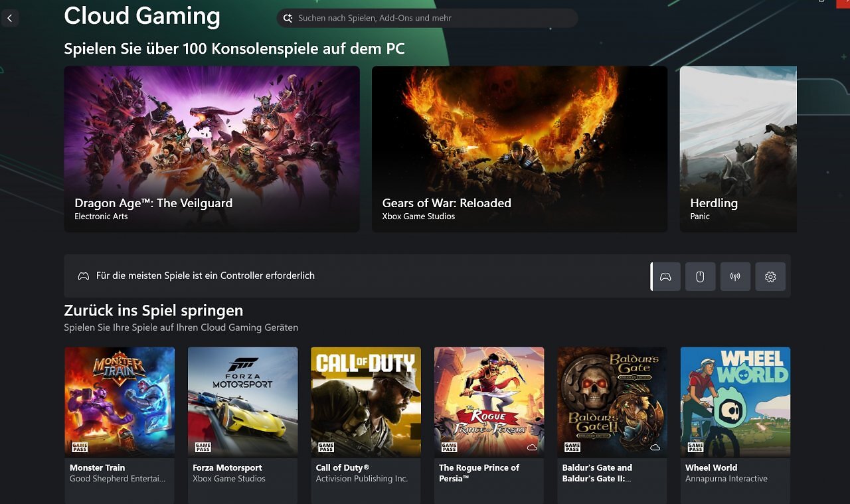Click cloud icon on Baldur's Gate tile

tap(655, 448)
